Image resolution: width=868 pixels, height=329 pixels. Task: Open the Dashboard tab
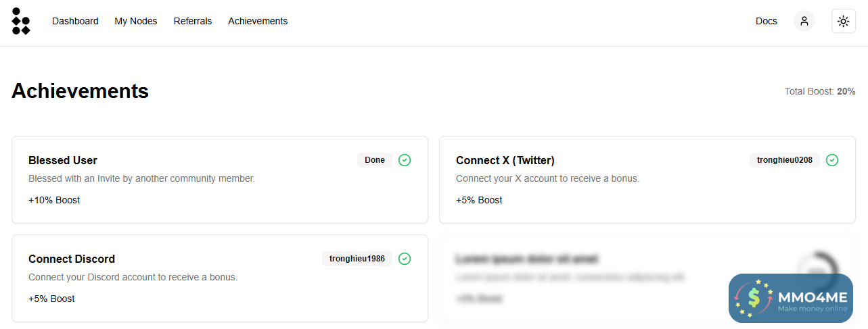(75, 21)
